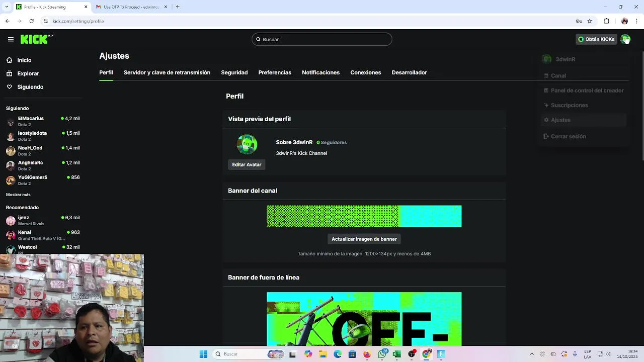This screenshot has width=644, height=362.
Task: Open ElMacarius channel avatar
Action: (x=11, y=121)
